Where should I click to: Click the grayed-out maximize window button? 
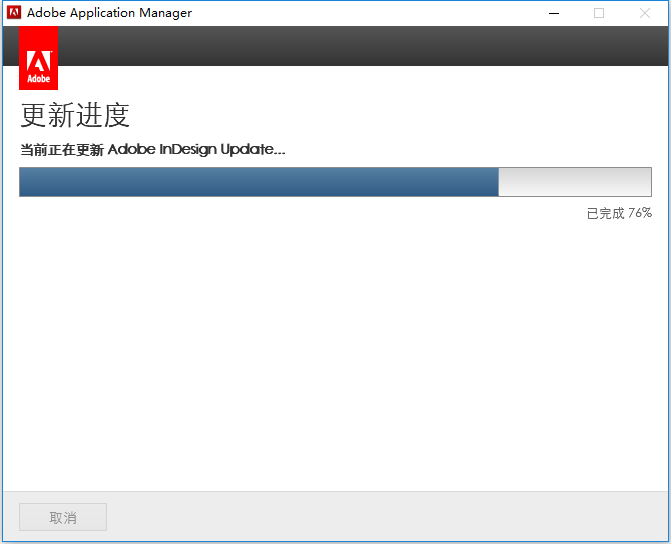[x=599, y=13]
